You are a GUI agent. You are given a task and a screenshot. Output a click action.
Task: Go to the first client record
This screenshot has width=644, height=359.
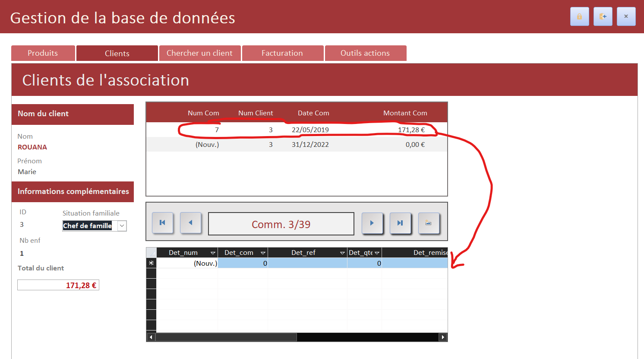pos(162,223)
